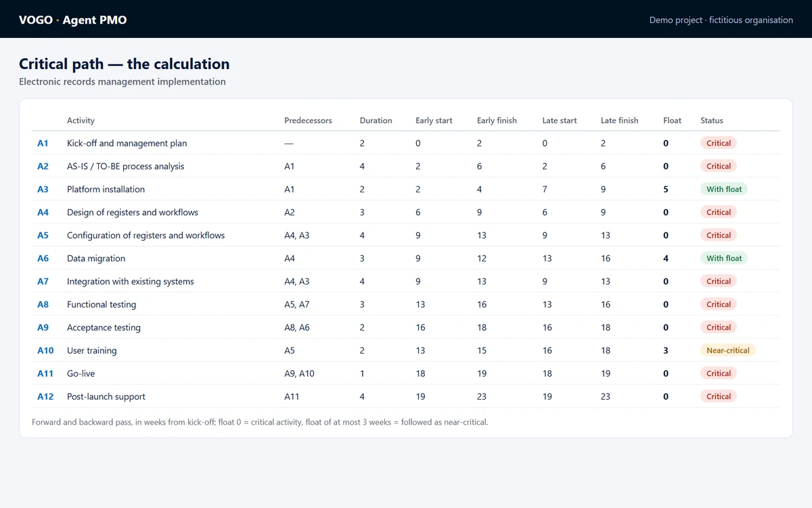Click the Critical badge in Acceptance testing row
Viewport: 812px width, 508px height.
pyautogui.click(x=719, y=327)
